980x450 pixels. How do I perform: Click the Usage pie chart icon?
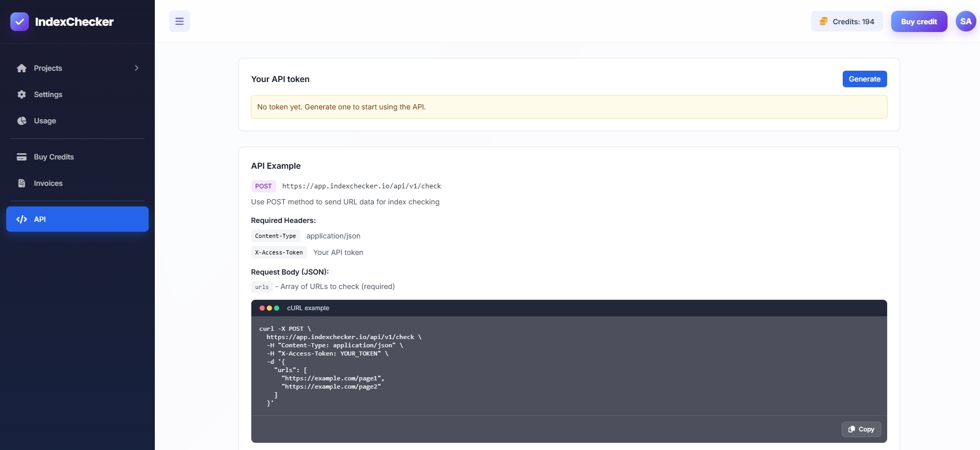point(22,121)
